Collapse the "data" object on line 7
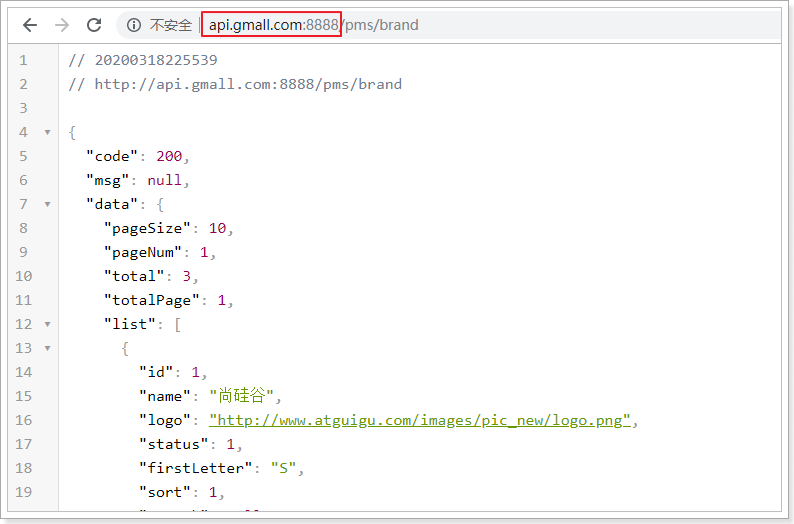Screen dimensions: 794x524 (x=47, y=204)
